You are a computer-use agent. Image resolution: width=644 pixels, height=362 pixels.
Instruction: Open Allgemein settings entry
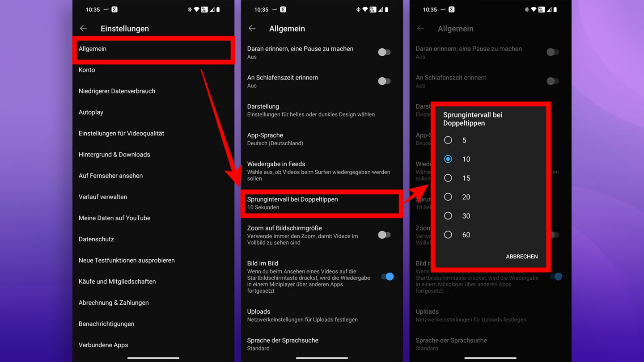pos(153,49)
